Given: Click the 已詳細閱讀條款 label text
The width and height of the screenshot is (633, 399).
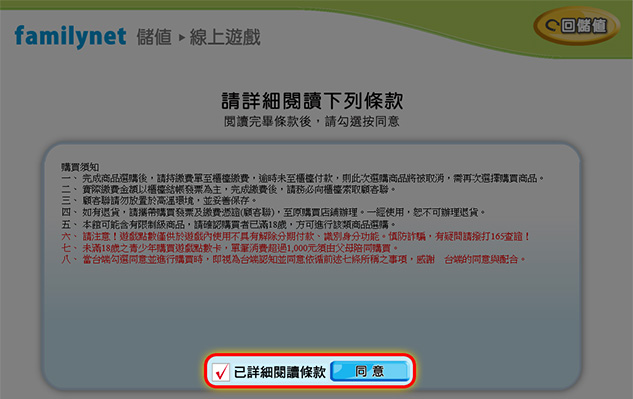Looking at the screenshot, I should pyautogui.click(x=279, y=372).
